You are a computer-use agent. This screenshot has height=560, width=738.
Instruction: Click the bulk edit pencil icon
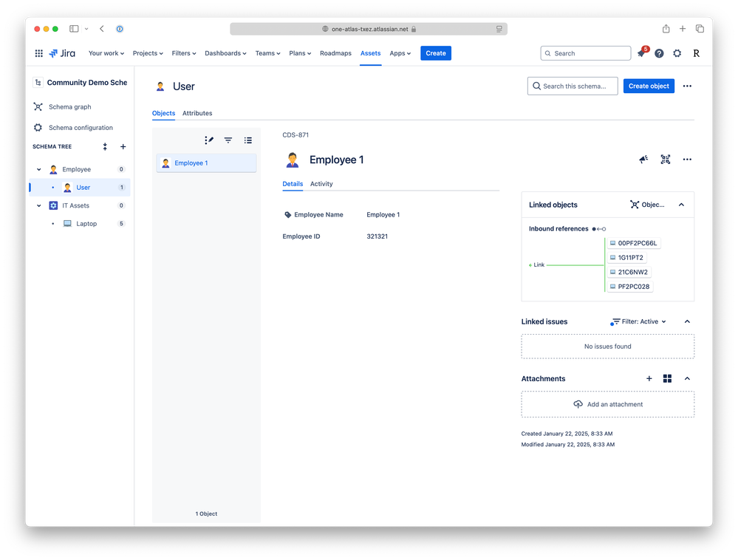tap(209, 140)
